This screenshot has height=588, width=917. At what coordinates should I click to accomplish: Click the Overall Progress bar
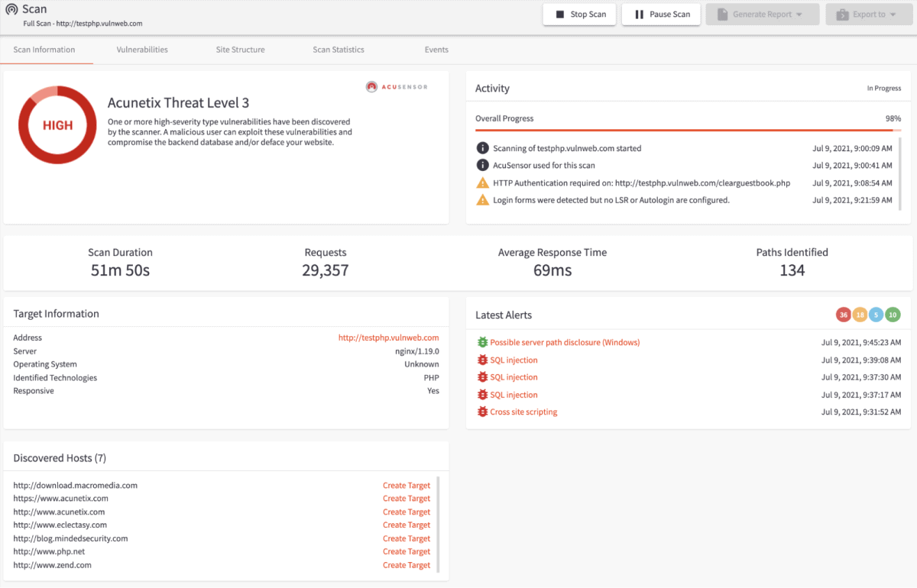pyautogui.click(x=688, y=131)
